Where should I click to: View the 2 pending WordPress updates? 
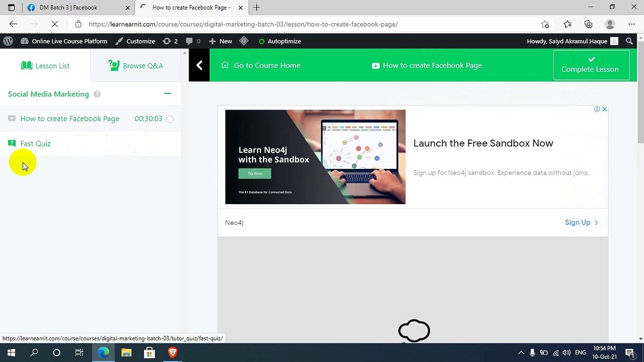pyautogui.click(x=170, y=41)
